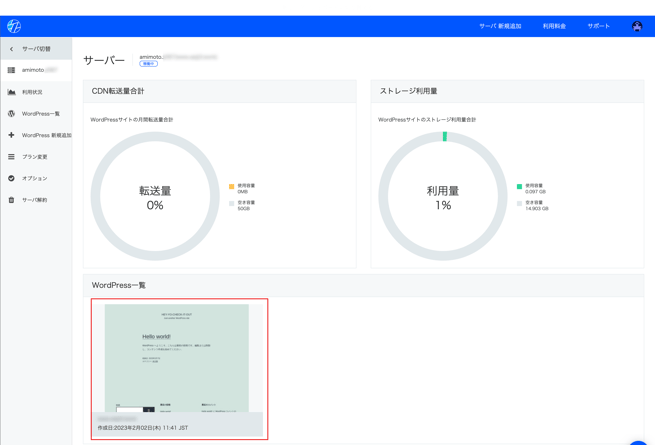The width and height of the screenshot is (655, 445).
Task: Click the chart icon for 利用状況
Action: [11, 92]
